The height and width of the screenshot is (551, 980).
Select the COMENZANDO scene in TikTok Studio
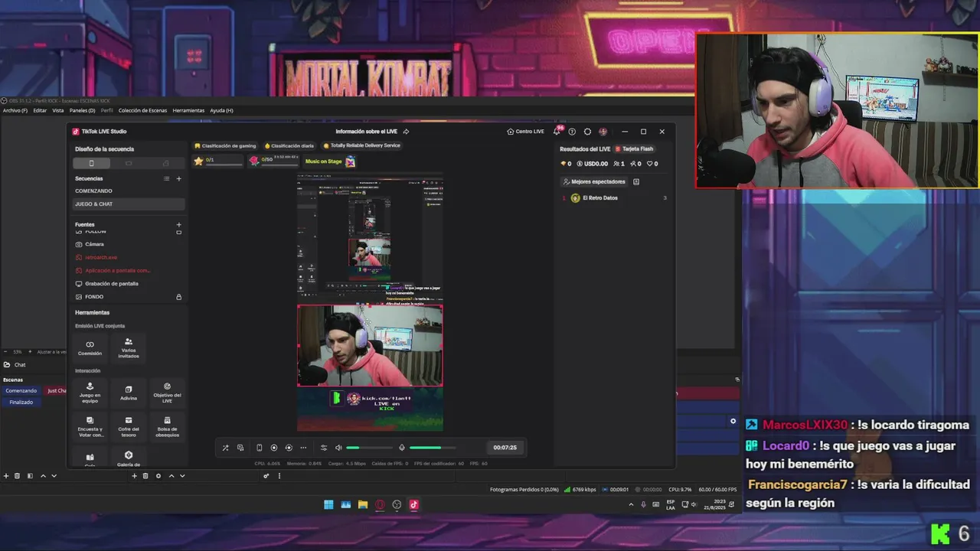(129, 191)
